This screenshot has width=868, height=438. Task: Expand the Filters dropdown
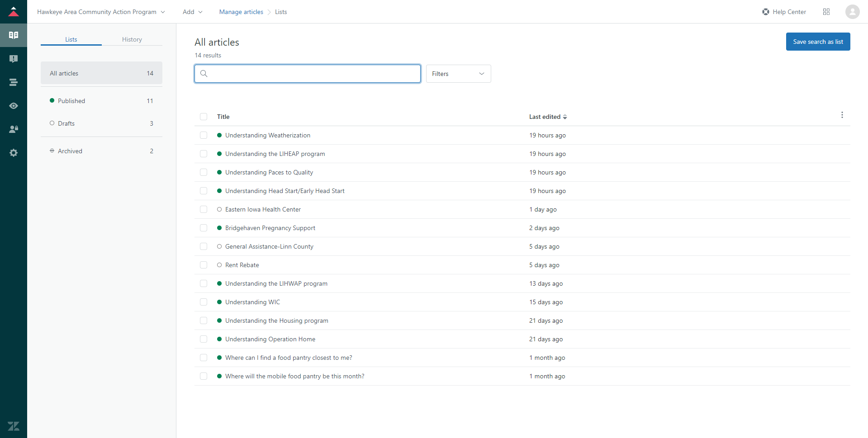coord(458,74)
